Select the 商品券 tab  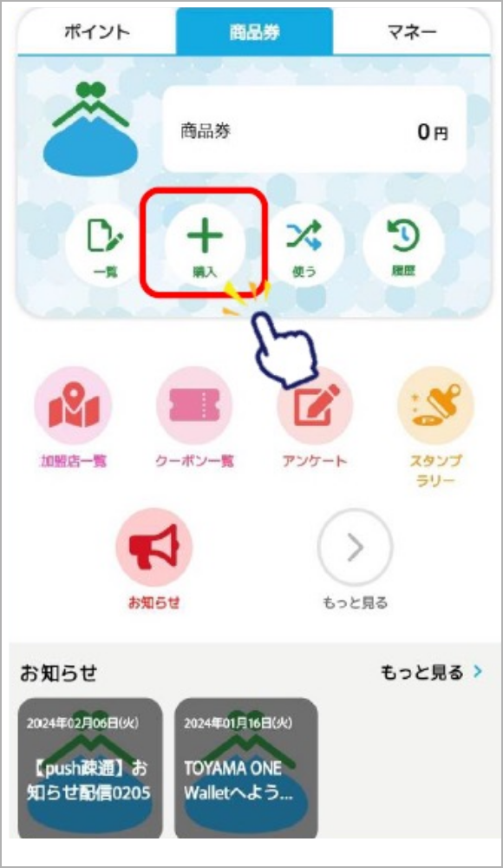click(x=255, y=31)
